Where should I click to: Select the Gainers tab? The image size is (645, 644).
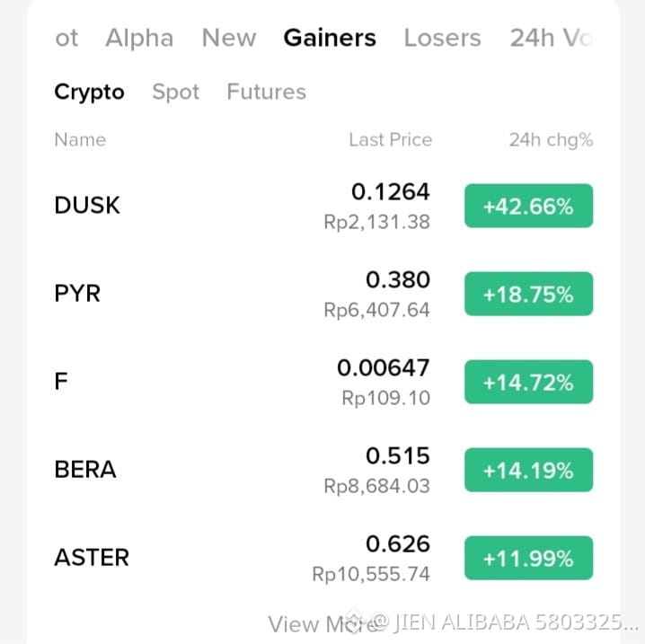tap(330, 39)
